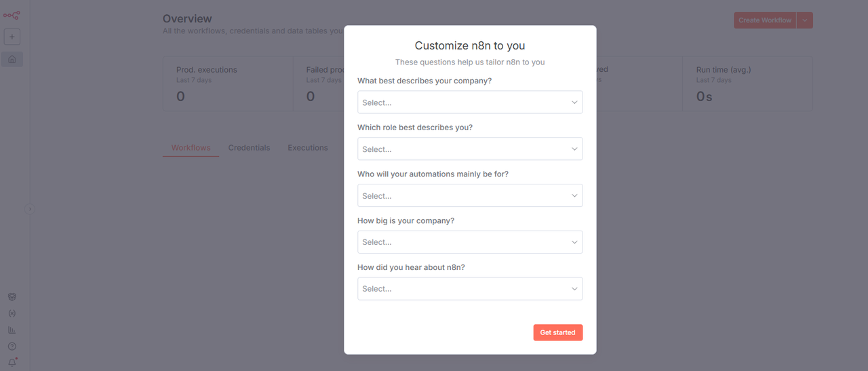
Task: Open the company description dropdown
Action: pos(470,102)
